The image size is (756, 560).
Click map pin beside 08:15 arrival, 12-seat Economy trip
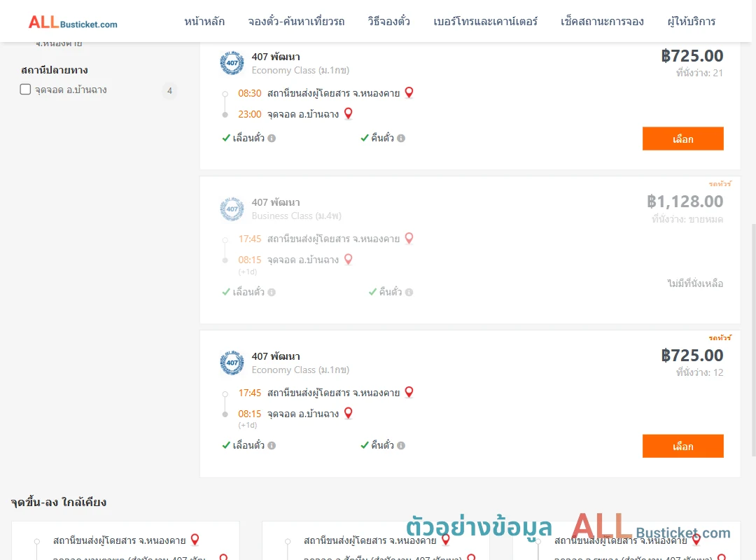click(348, 414)
